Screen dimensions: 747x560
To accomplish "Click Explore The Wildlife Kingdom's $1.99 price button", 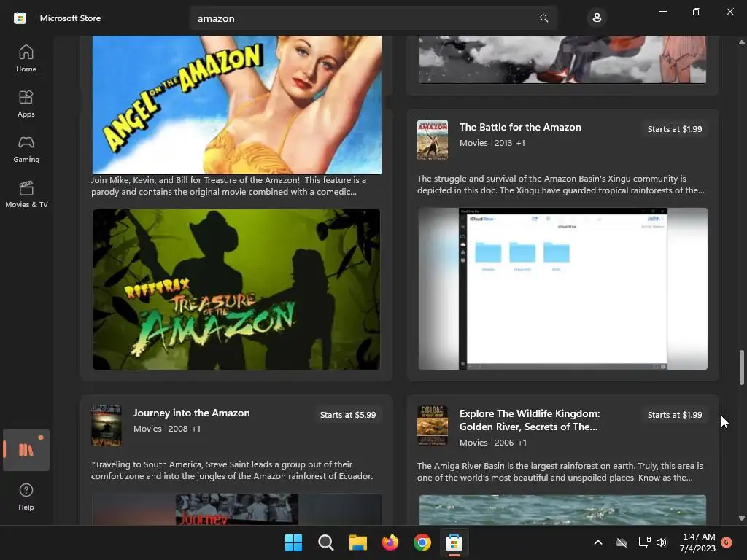I will click(x=675, y=415).
